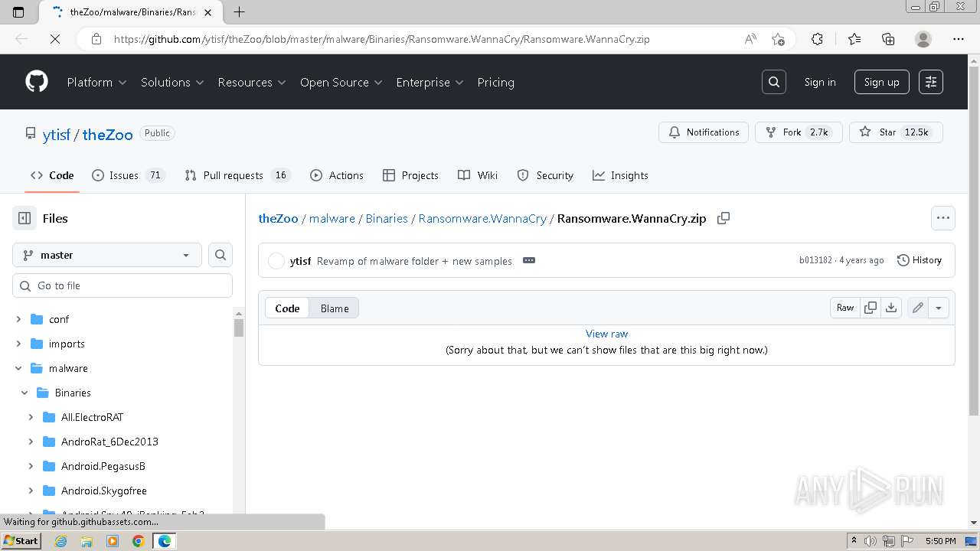The image size is (980, 551).
Task: Expand the Android.PegasusB folder
Action: [31, 466]
